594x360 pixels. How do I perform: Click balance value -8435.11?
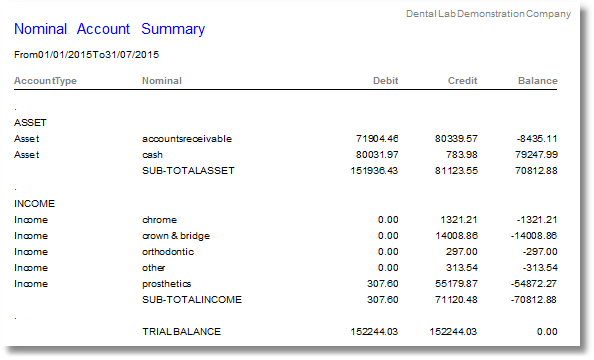coord(537,139)
